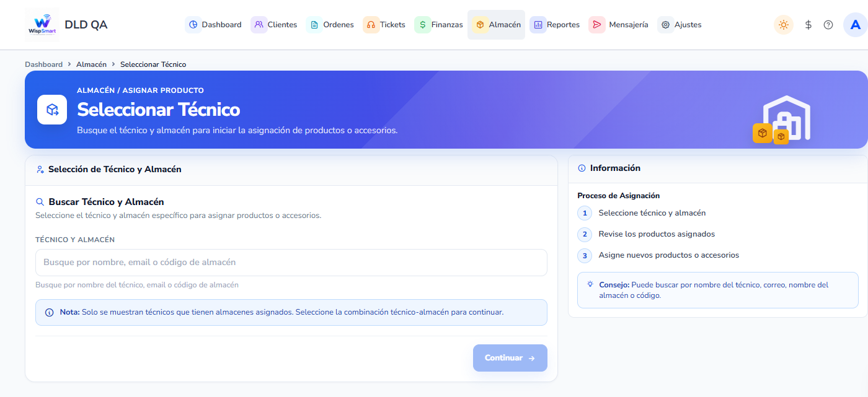Click 'Seleccione técnico y almacén' step text
This screenshot has width=868, height=397.
pos(652,213)
